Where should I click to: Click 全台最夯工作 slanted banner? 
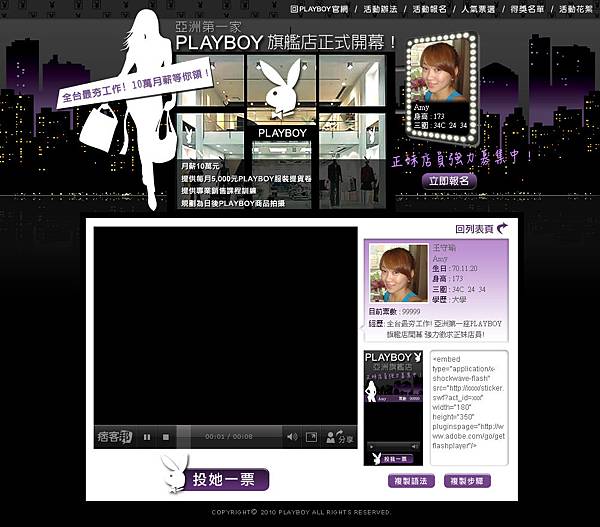click(135, 83)
